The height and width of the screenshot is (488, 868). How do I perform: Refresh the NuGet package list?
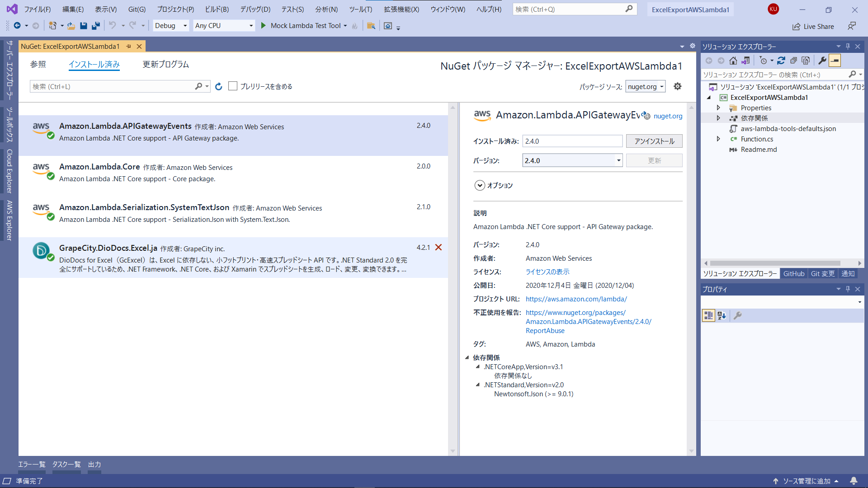[219, 86]
